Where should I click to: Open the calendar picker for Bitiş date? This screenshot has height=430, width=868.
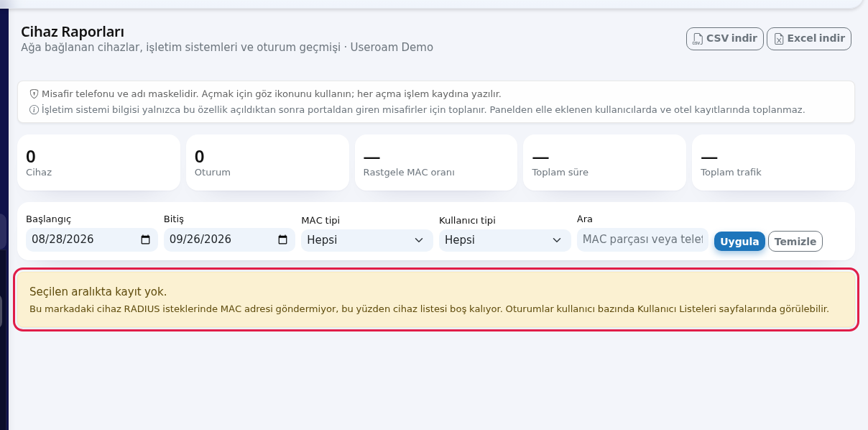point(283,240)
